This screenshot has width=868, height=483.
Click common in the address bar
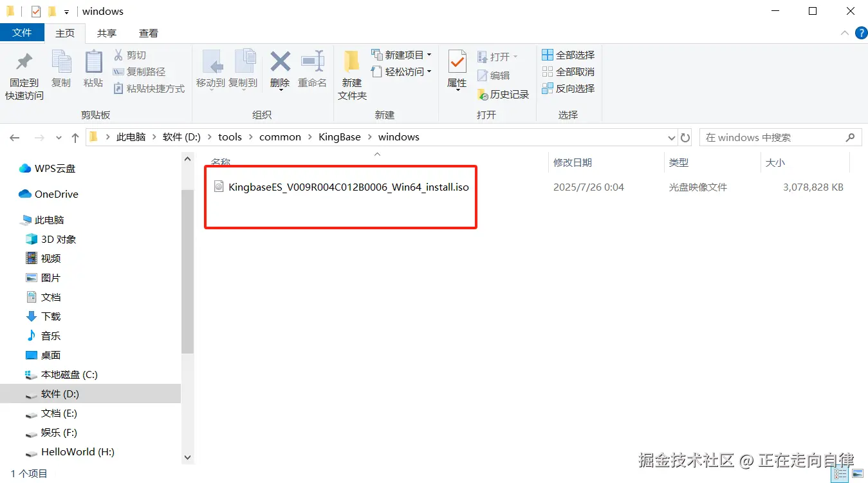click(x=280, y=137)
